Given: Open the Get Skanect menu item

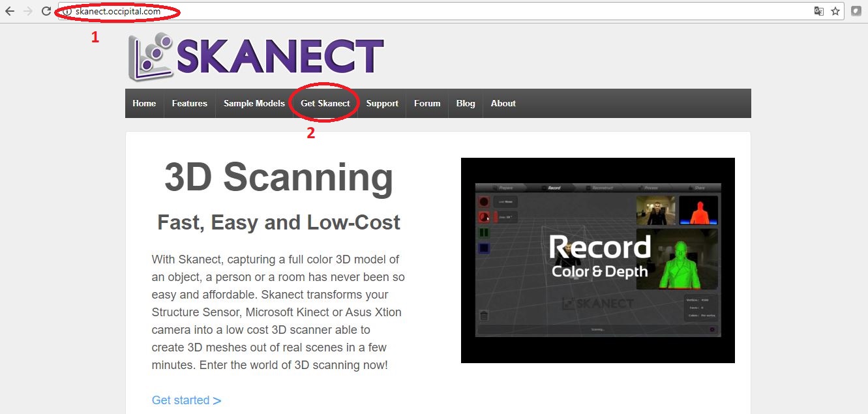Looking at the screenshot, I should pyautogui.click(x=325, y=103).
